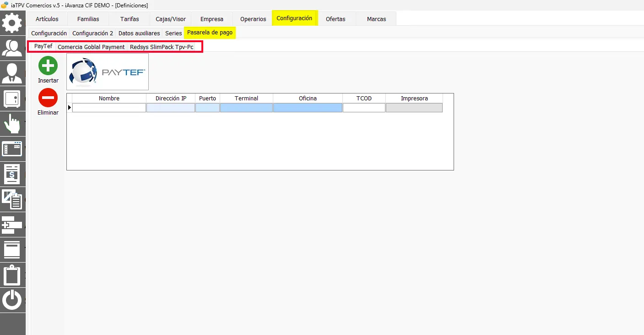644x335 pixels.
Task: Open the Empresa tab
Action: tap(212, 19)
